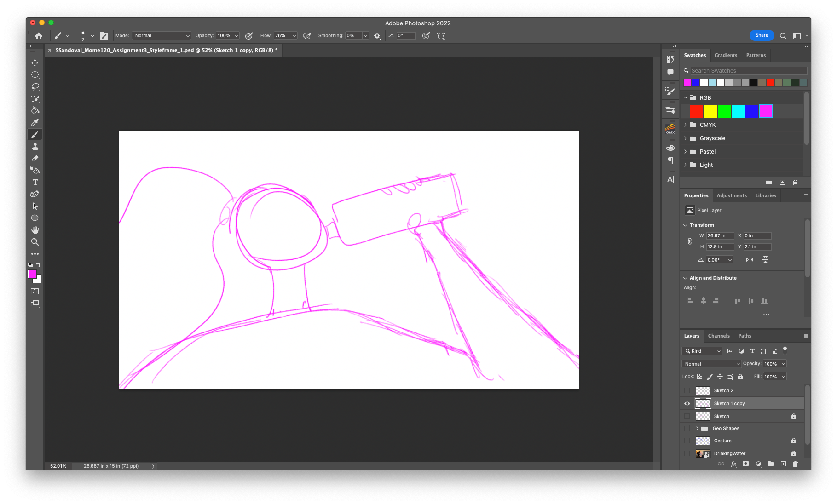Select the Hand tool
837x504 pixels.
(35, 230)
